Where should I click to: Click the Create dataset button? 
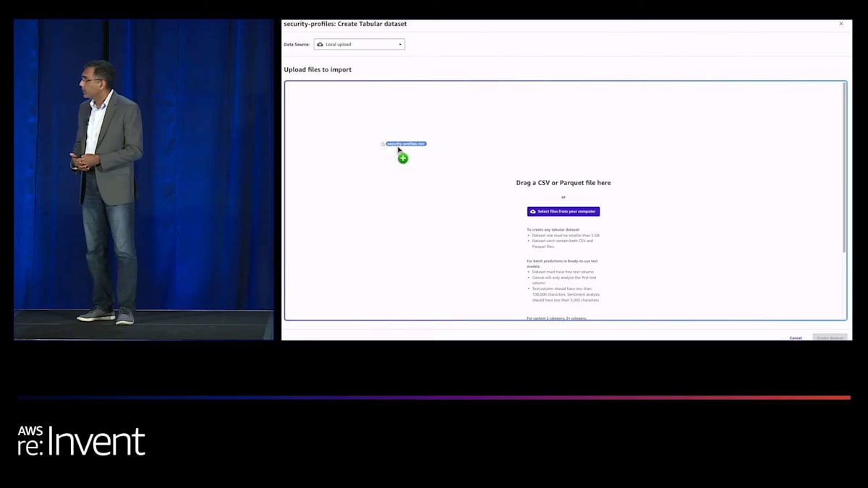tap(830, 338)
